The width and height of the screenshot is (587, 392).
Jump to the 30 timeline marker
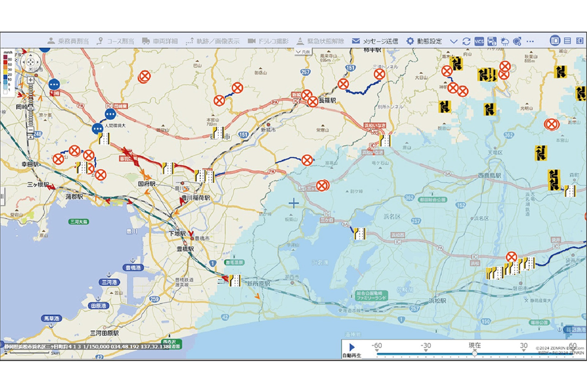point(524,346)
